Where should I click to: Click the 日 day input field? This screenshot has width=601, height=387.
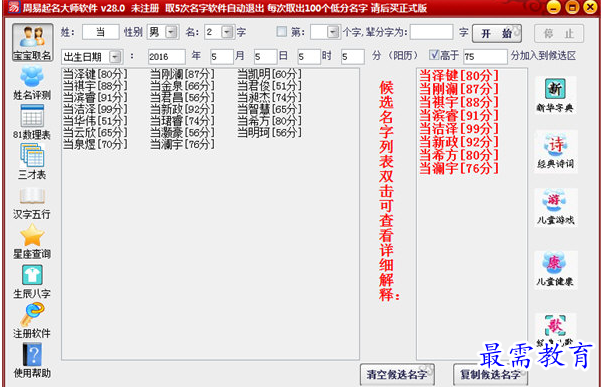click(265, 57)
